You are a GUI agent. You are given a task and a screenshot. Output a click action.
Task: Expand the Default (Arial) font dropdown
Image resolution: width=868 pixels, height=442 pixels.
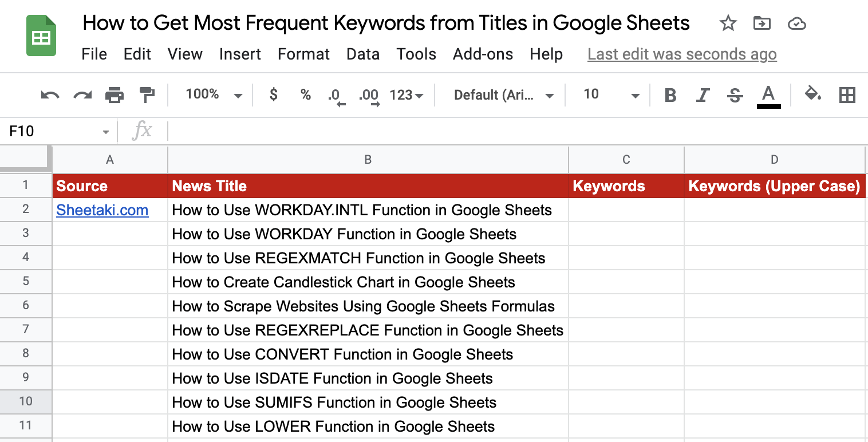pyautogui.click(x=503, y=95)
